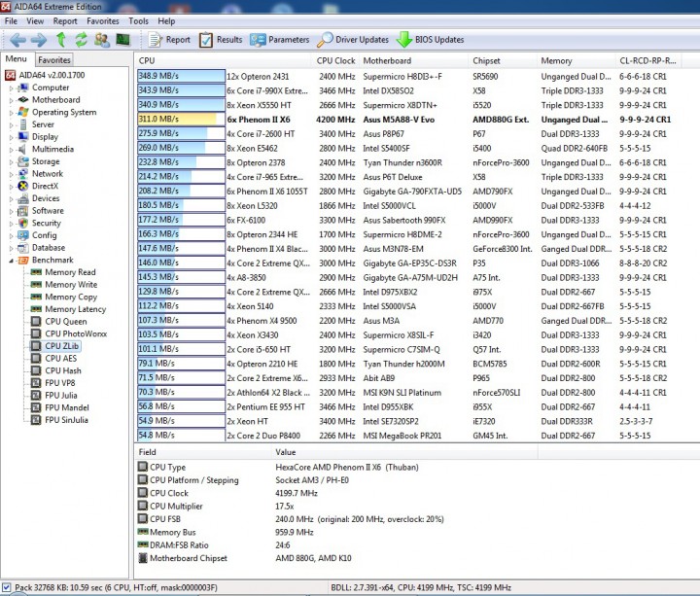Toggle the status bar checkbox
This screenshot has width=700, height=596.
[x=6, y=586]
